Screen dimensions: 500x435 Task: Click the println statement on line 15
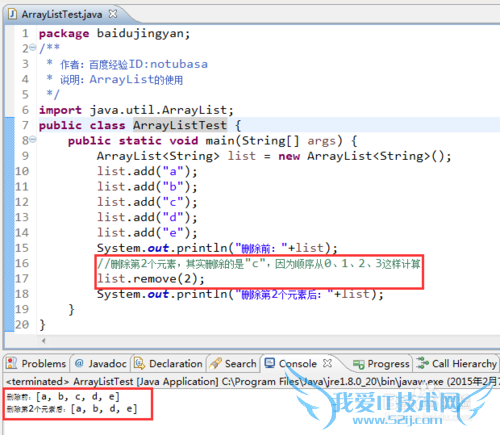coord(217,248)
